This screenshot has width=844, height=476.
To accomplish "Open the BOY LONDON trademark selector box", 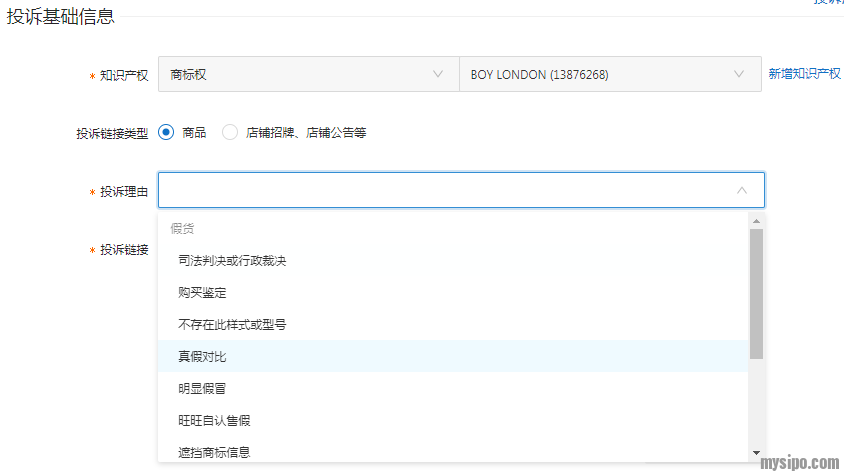I will tap(610, 75).
